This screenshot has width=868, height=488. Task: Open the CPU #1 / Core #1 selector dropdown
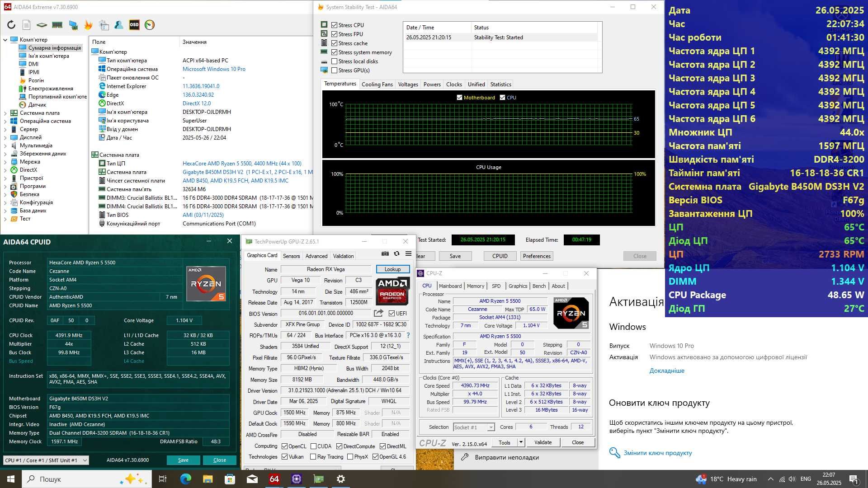pos(46,460)
